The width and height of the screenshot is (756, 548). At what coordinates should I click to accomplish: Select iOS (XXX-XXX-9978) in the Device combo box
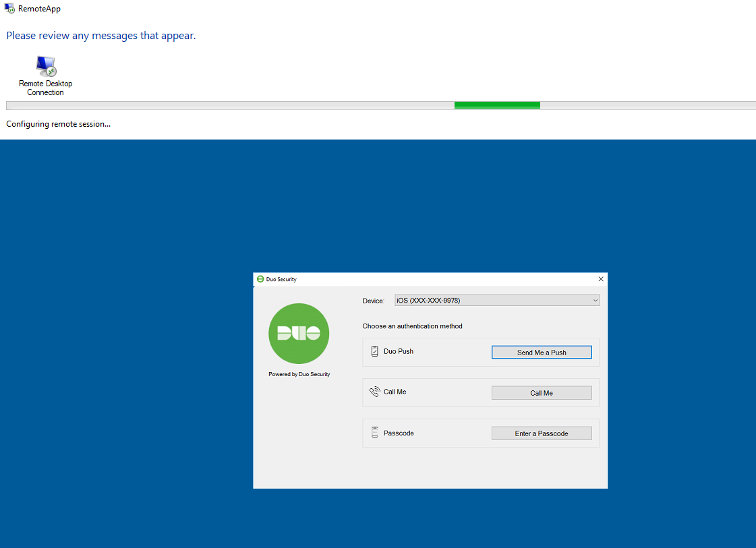(497, 299)
